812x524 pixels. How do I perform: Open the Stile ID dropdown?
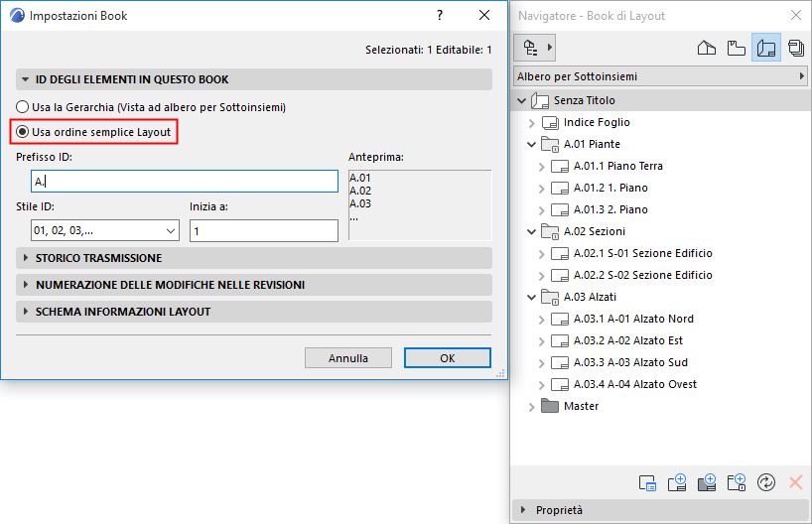coord(105,230)
